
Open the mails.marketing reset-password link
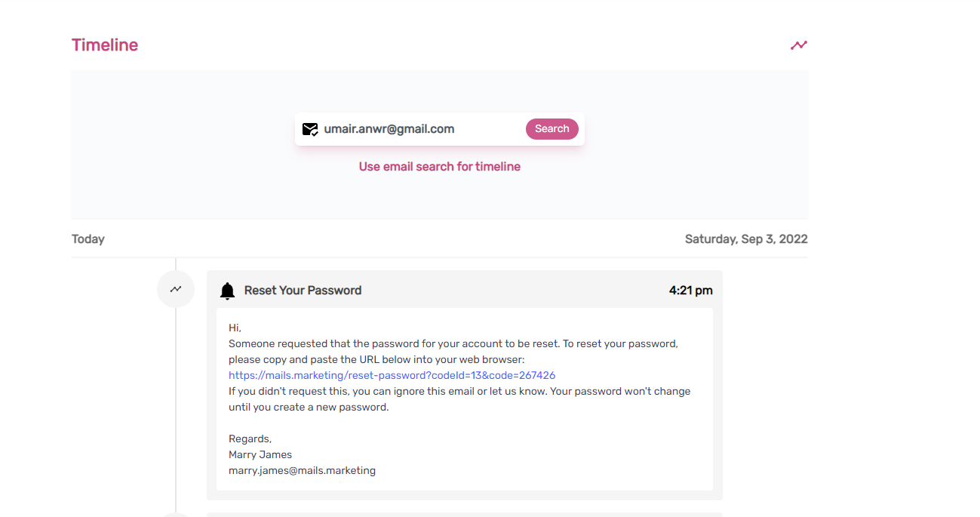[x=392, y=375]
